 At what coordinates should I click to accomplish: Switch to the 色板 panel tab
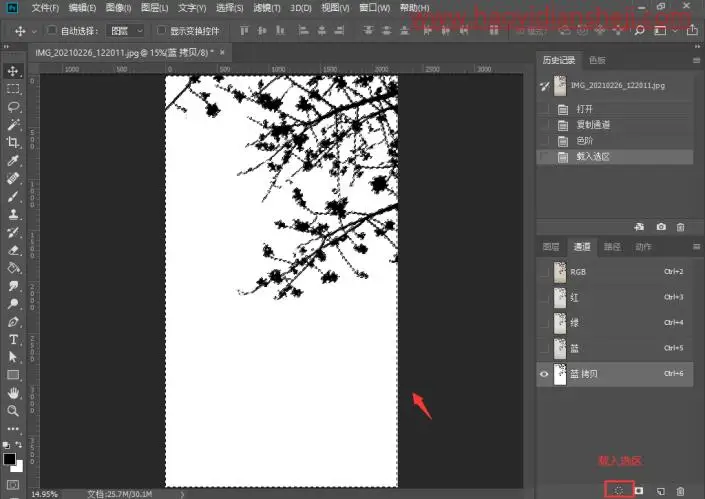pyautogui.click(x=597, y=60)
